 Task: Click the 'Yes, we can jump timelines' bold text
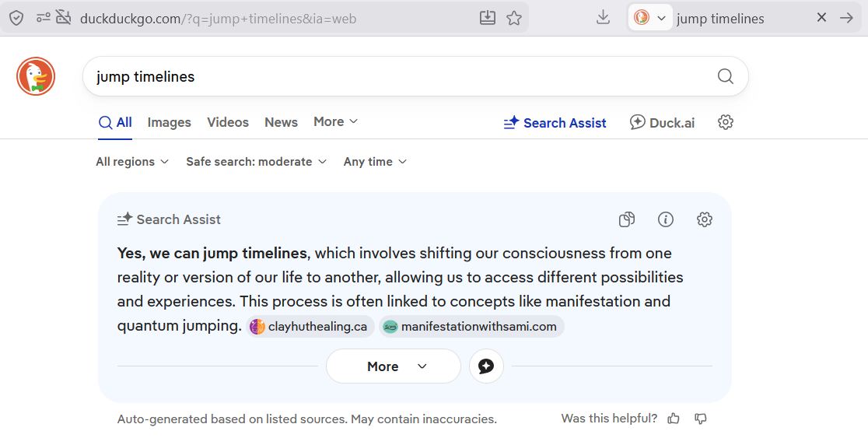point(212,253)
